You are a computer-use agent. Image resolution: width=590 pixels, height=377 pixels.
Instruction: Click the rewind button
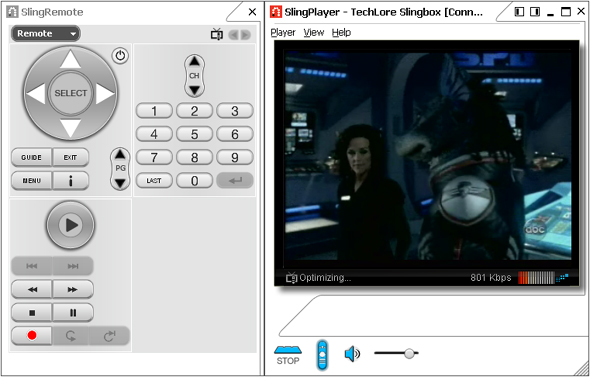pyautogui.click(x=32, y=289)
